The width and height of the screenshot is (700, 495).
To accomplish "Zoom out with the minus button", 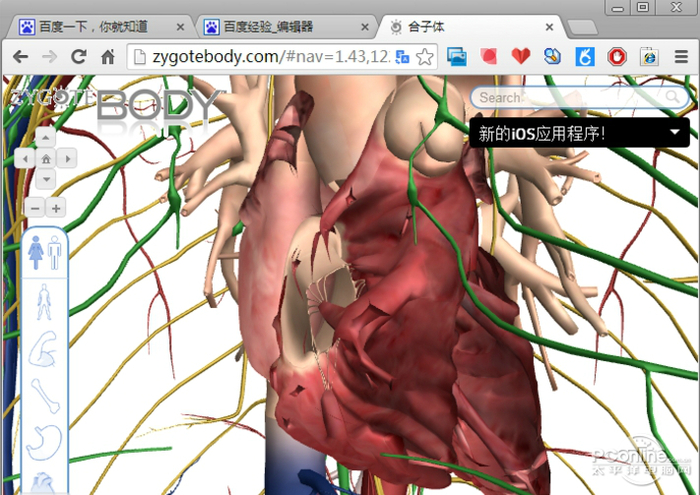I will coord(35,208).
